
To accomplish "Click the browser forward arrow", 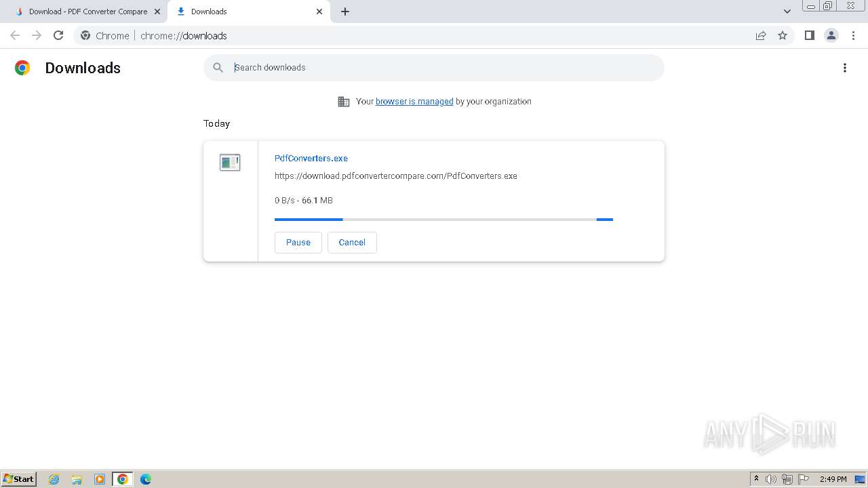I will click(x=37, y=35).
